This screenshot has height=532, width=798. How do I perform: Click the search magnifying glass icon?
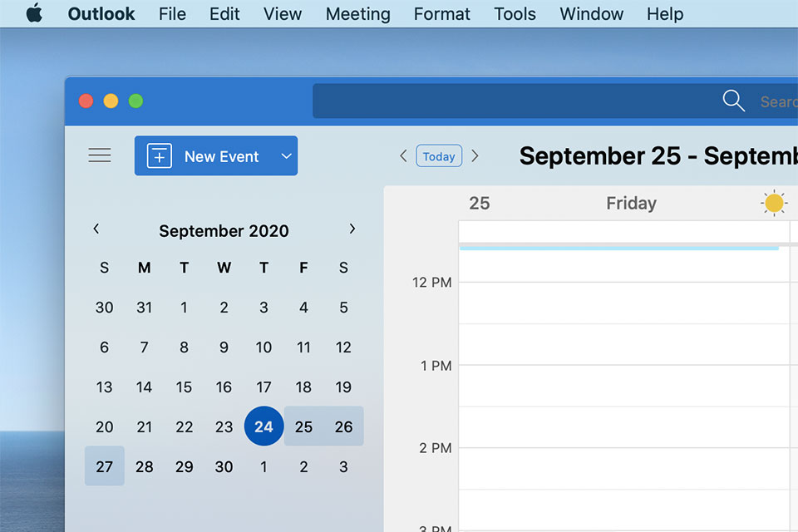[734, 101]
